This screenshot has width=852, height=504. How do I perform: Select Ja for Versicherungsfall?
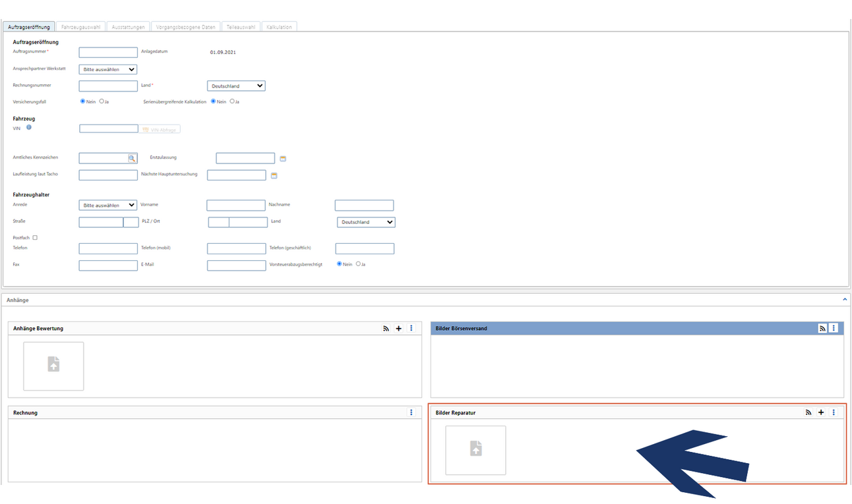(102, 101)
